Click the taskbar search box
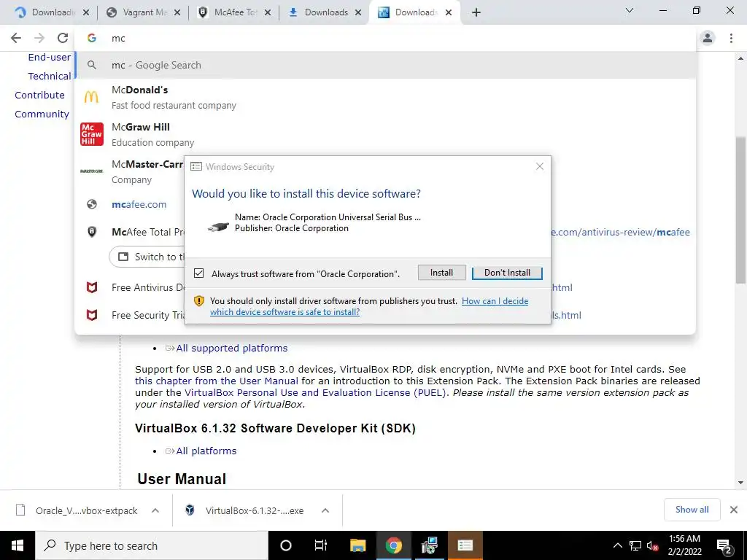 point(152,545)
